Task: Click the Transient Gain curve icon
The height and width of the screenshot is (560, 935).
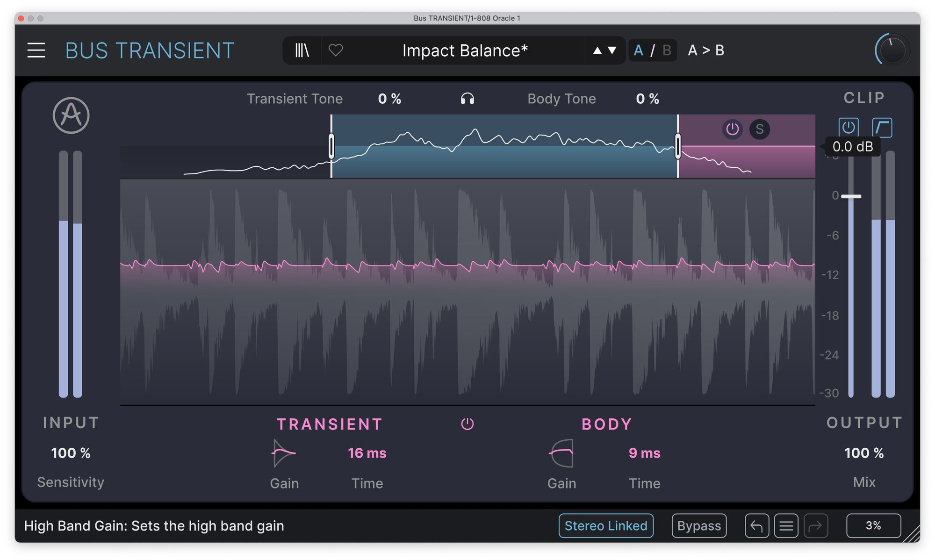Action: 283,452
